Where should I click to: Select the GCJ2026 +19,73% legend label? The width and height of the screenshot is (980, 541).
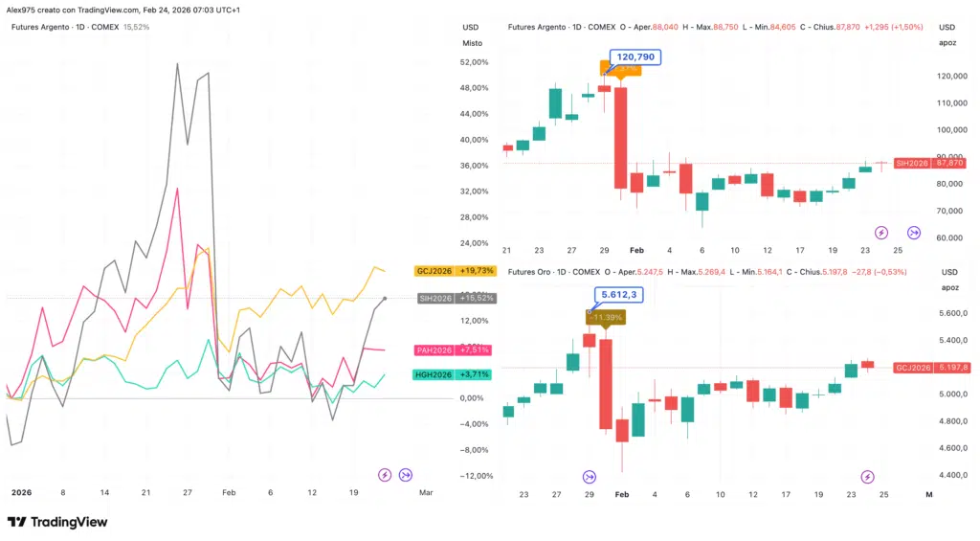click(455, 271)
